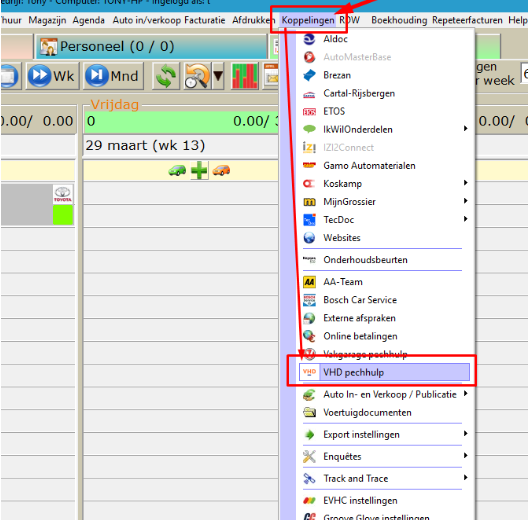
Task: Click the Vrijdag green capacity bar
Action: 182,122
